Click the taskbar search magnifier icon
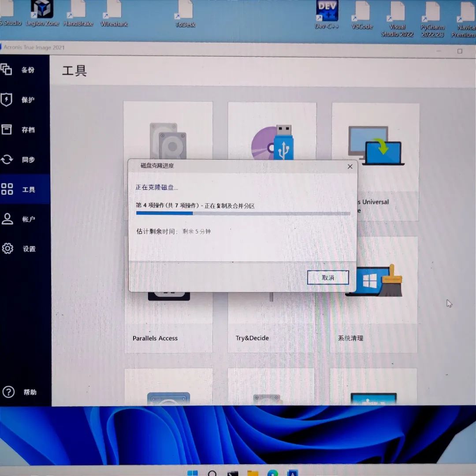The width and height of the screenshot is (476, 476). click(x=212, y=473)
